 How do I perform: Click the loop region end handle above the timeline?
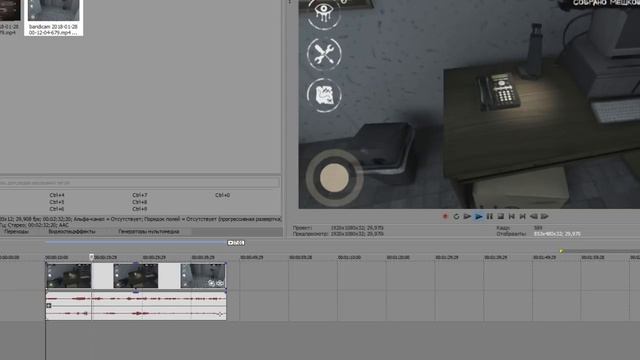[236, 243]
